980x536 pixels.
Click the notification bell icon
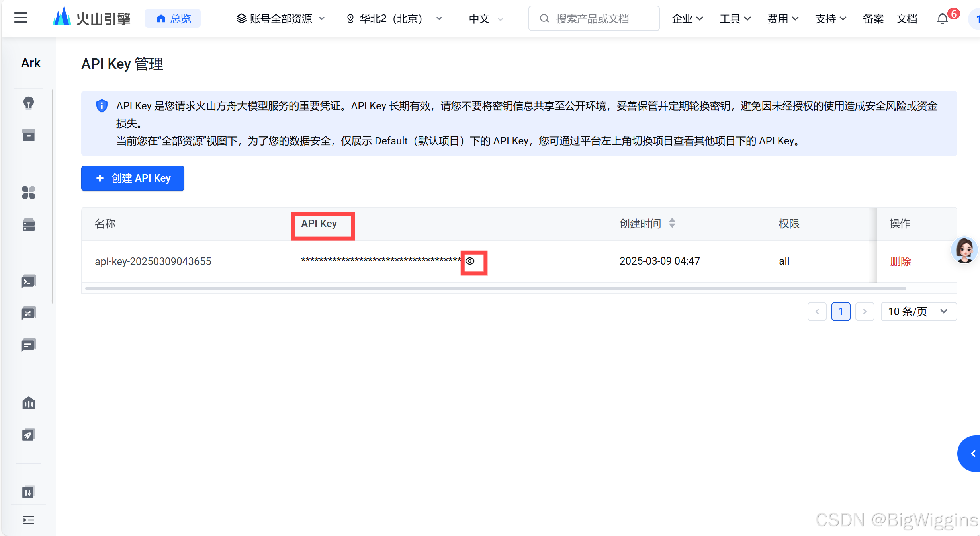942,19
